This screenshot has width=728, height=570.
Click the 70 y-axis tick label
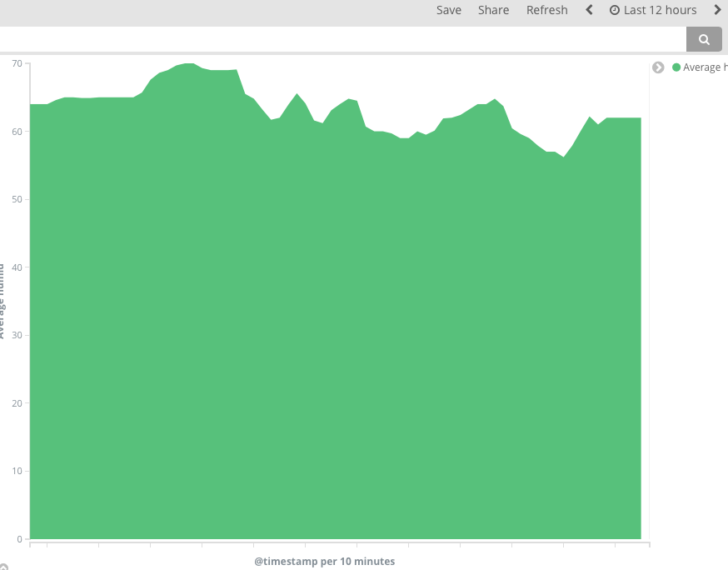point(17,63)
